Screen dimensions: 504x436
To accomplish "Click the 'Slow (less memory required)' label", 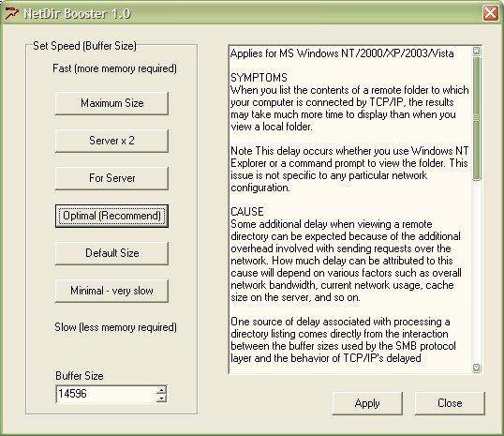I will pos(116,327).
